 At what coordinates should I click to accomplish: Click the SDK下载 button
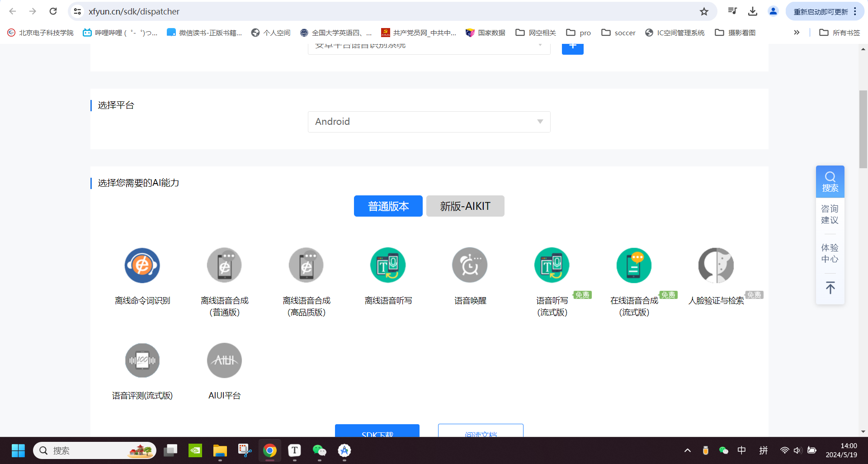tap(377, 431)
